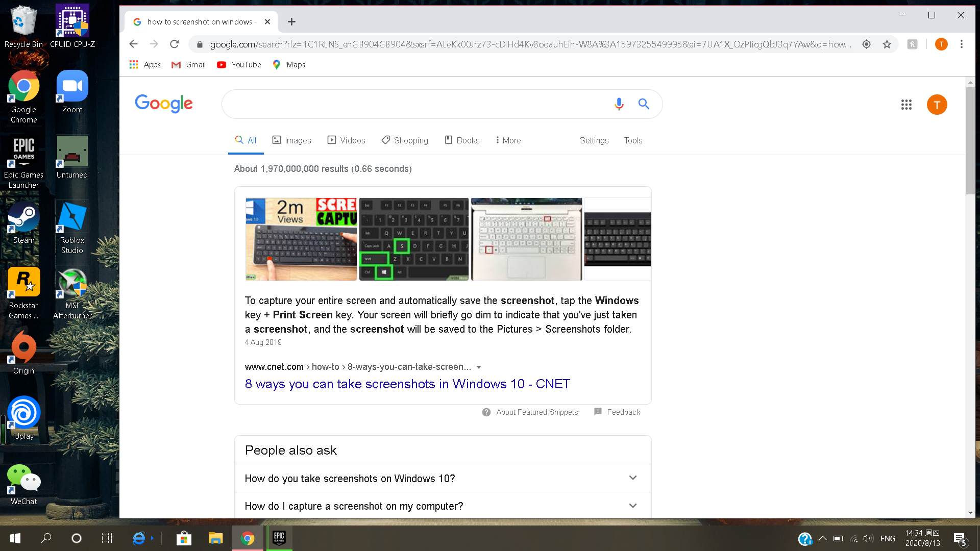The width and height of the screenshot is (980, 551).
Task: Click the Feedback link
Action: coord(617,412)
